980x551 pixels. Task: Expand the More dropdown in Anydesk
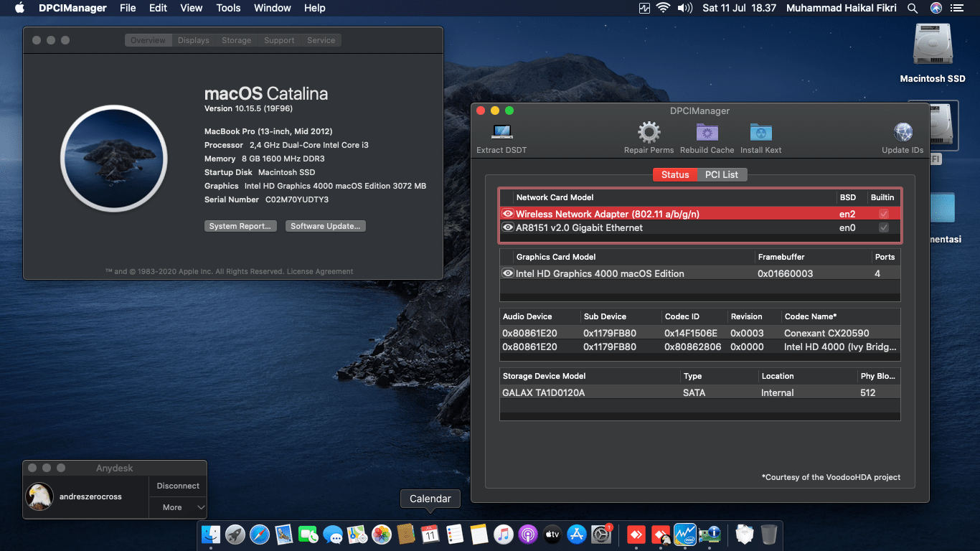point(178,507)
